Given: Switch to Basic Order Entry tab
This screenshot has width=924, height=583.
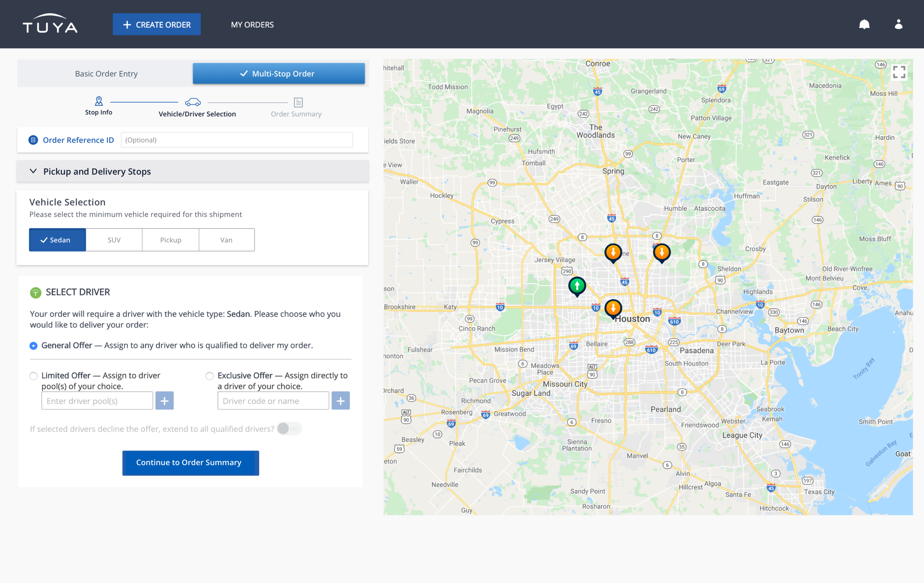Looking at the screenshot, I should tap(106, 74).
